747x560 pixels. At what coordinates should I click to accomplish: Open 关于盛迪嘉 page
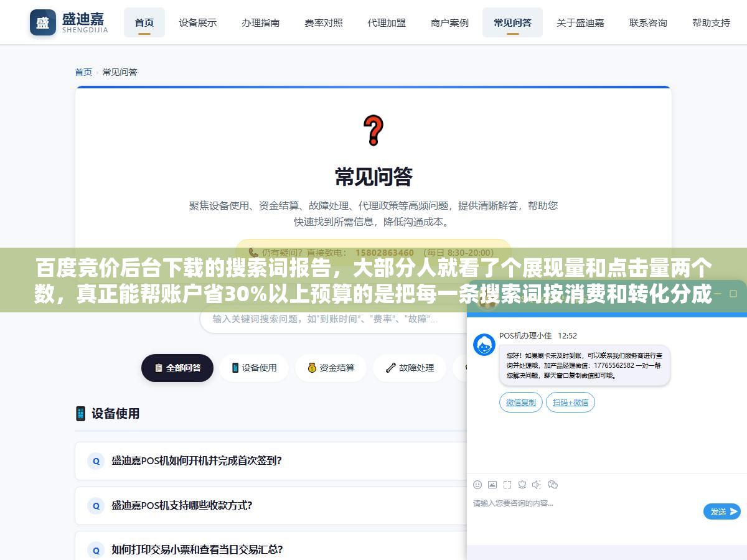580,22
